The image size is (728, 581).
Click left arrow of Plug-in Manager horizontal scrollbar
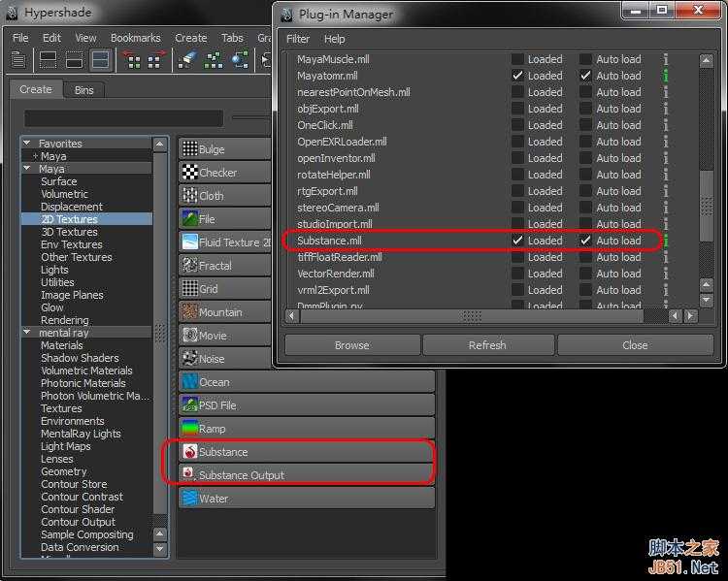[x=292, y=316]
